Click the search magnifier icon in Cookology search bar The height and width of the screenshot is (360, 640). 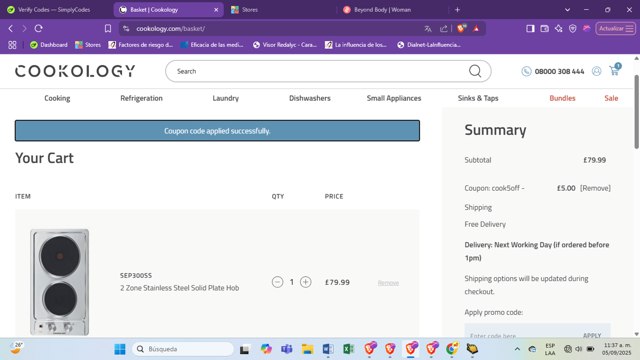point(475,71)
